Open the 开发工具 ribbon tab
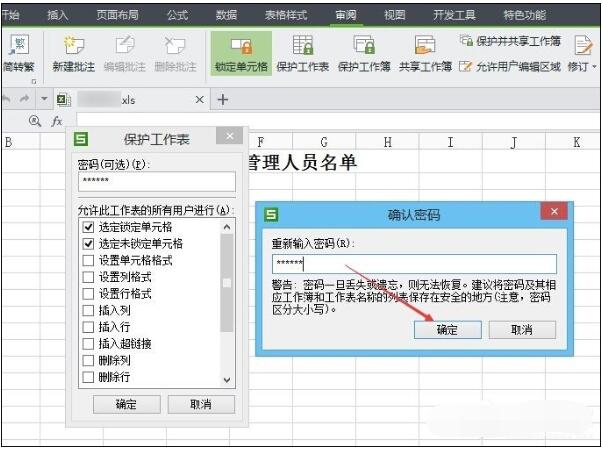The height and width of the screenshot is (451, 603). coord(455,15)
